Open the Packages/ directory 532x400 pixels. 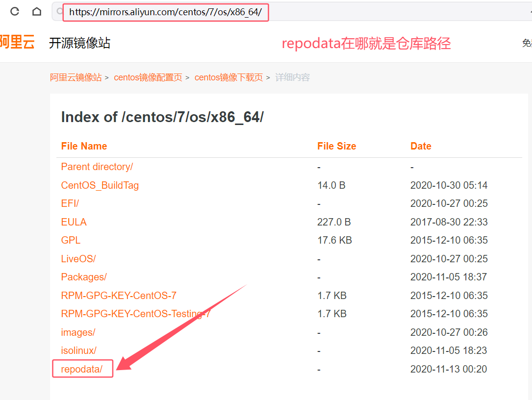pos(84,277)
